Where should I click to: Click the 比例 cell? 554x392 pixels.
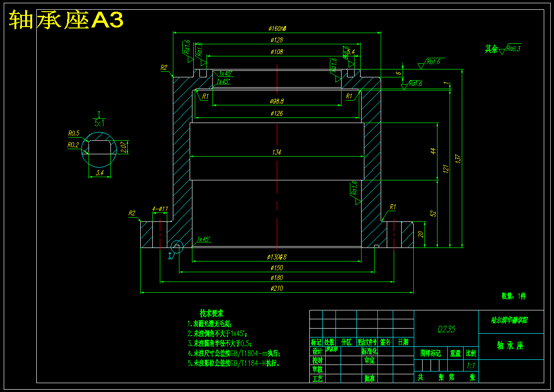point(471,353)
